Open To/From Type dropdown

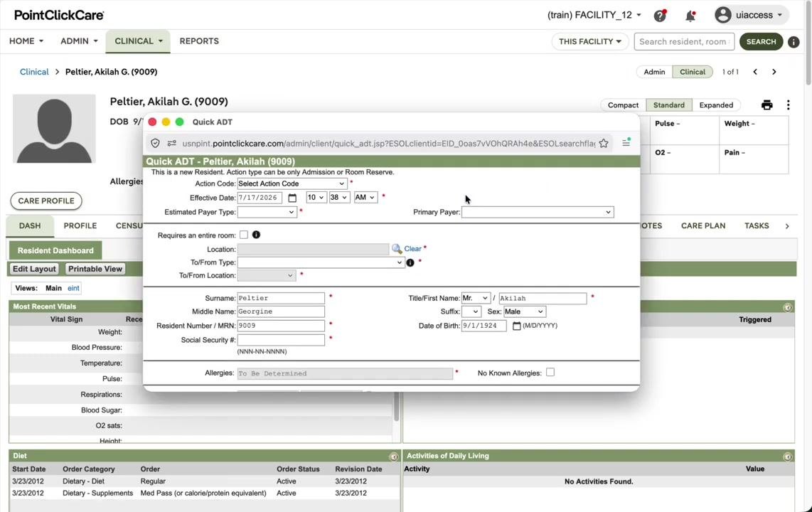pos(321,262)
